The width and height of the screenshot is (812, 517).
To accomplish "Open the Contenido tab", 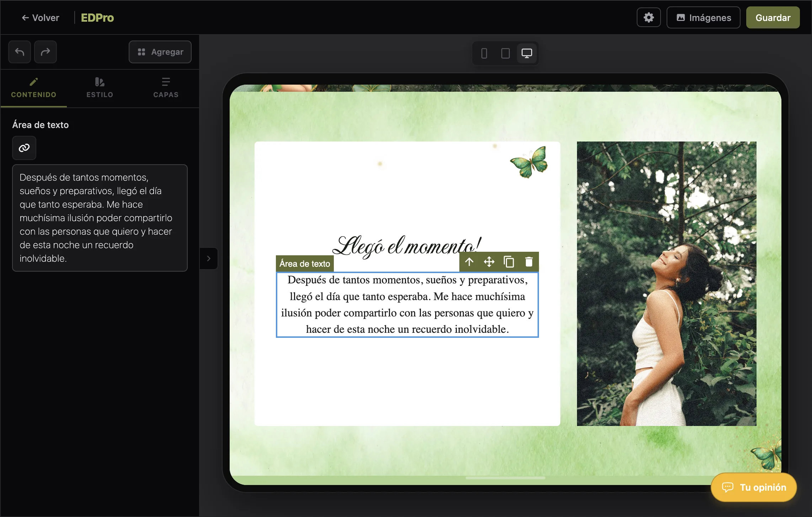I will 34,88.
